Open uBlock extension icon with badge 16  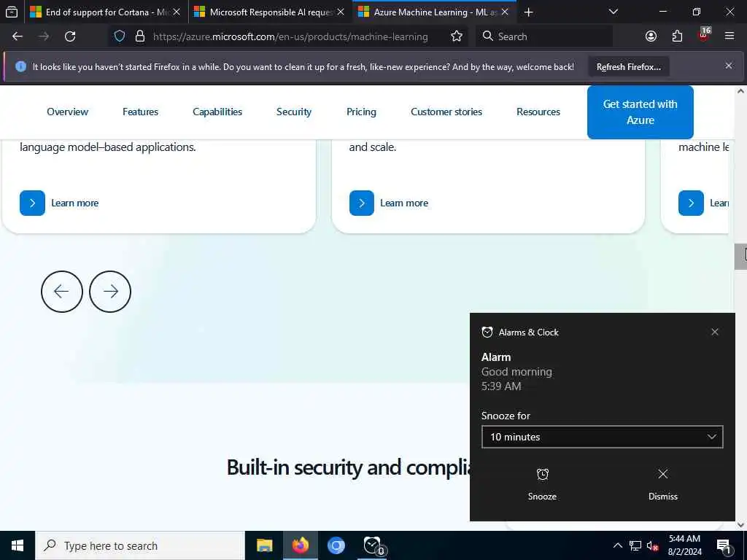pos(704,35)
